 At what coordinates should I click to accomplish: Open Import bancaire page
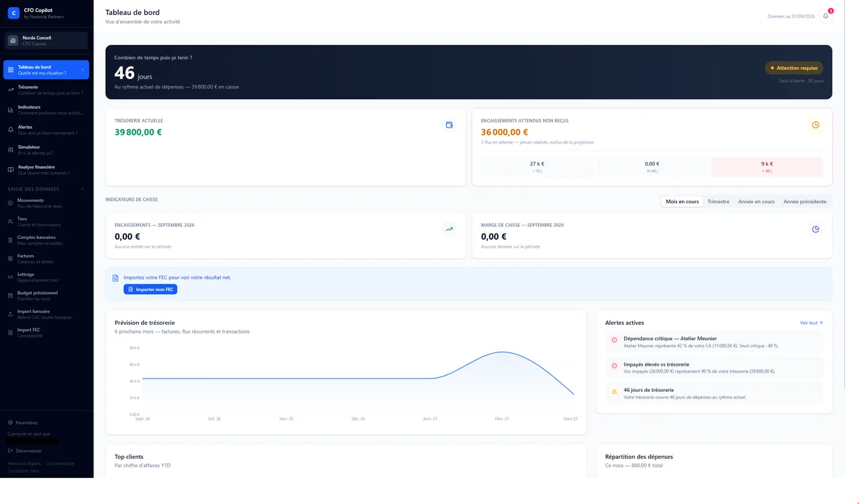(46, 314)
